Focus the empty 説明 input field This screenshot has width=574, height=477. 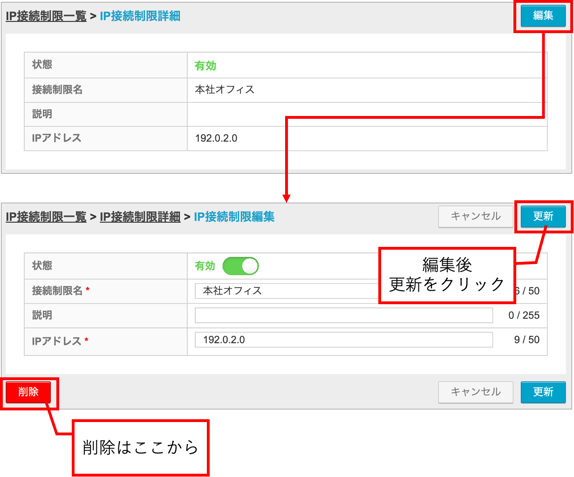(x=344, y=315)
